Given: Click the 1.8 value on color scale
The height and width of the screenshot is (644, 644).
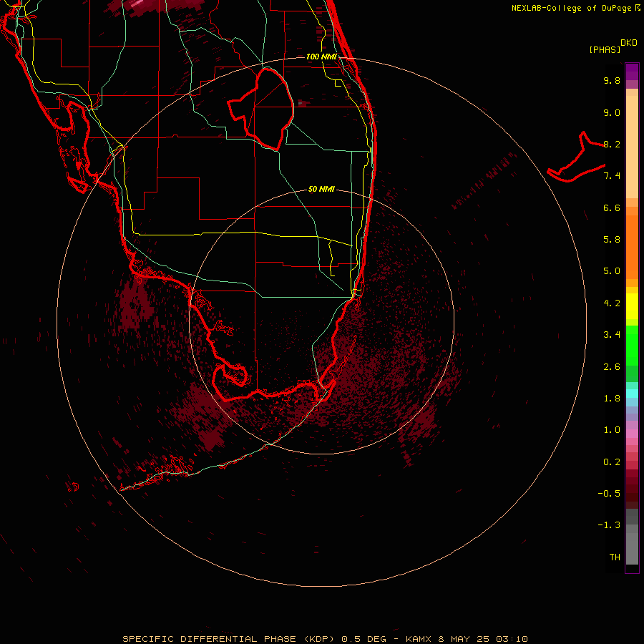Looking at the screenshot, I should (x=612, y=399).
